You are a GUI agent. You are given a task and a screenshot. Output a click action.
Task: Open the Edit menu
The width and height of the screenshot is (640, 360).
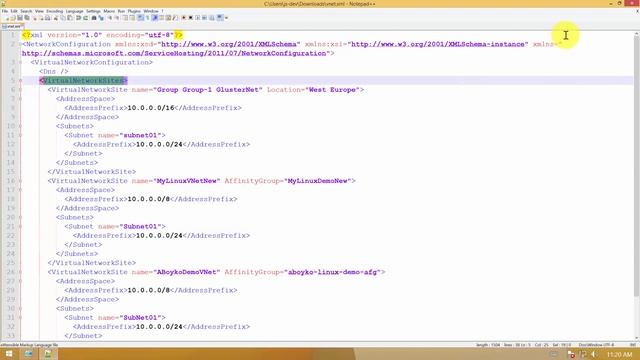click(14, 11)
